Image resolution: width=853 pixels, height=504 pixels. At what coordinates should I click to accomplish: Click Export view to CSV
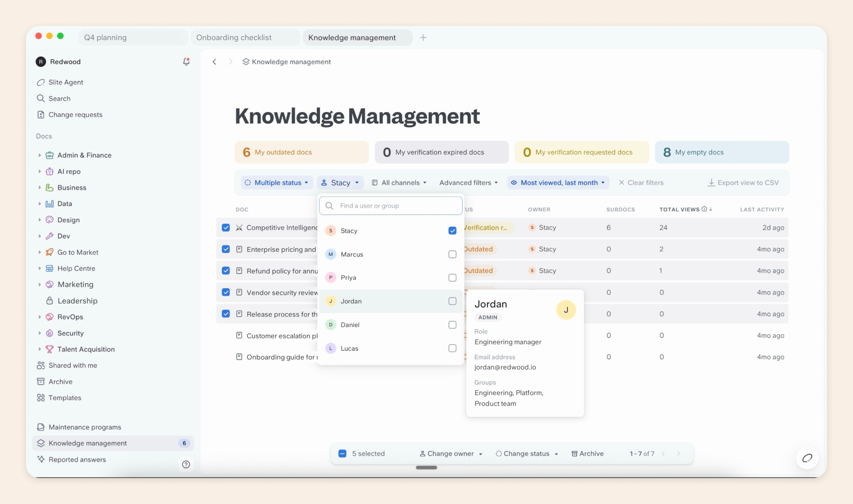[x=743, y=183]
